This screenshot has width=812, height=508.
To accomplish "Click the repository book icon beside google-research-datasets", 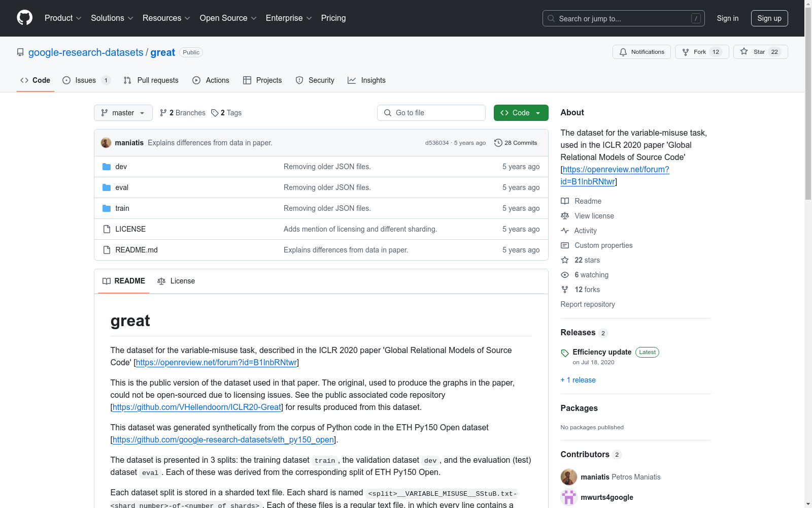I will click(x=20, y=52).
